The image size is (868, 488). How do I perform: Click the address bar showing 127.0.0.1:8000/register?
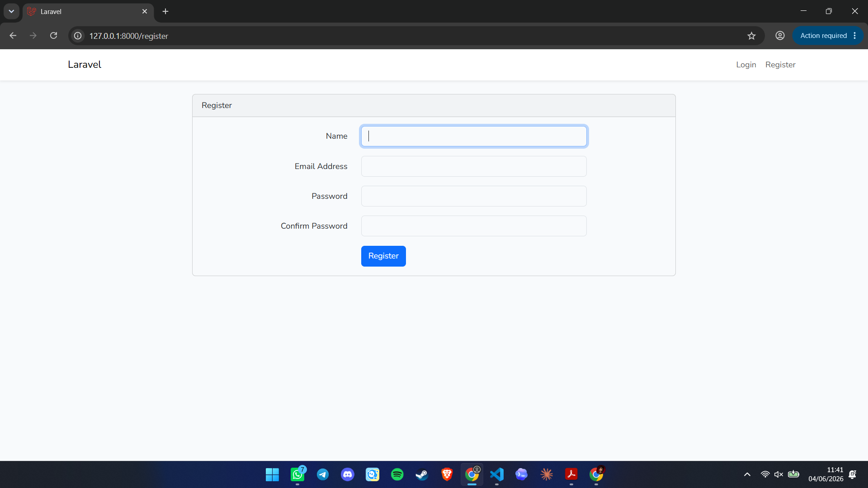[x=416, y=36]
